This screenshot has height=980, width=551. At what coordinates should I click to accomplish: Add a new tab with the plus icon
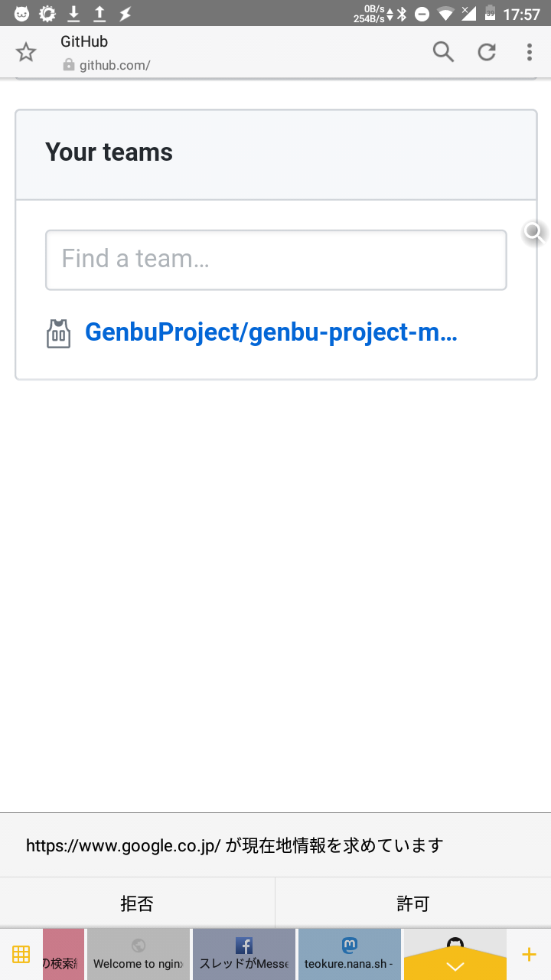[x=529, y=954]
